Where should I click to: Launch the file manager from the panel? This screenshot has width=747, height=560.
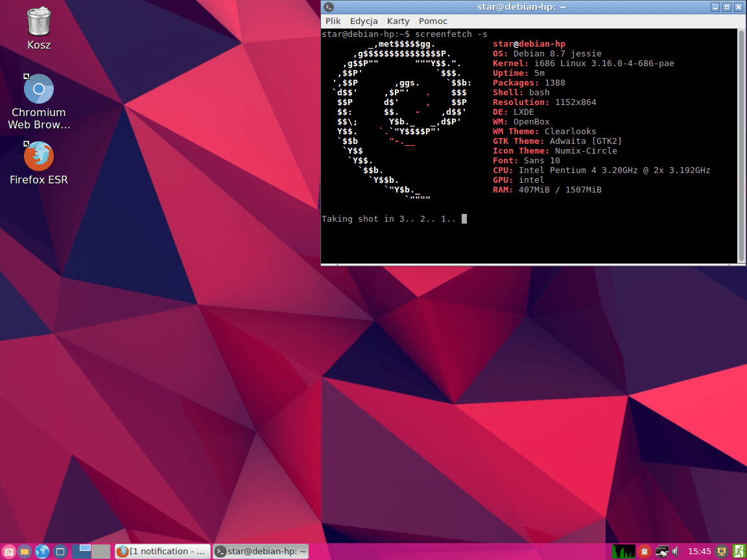[x=25, y=552]
